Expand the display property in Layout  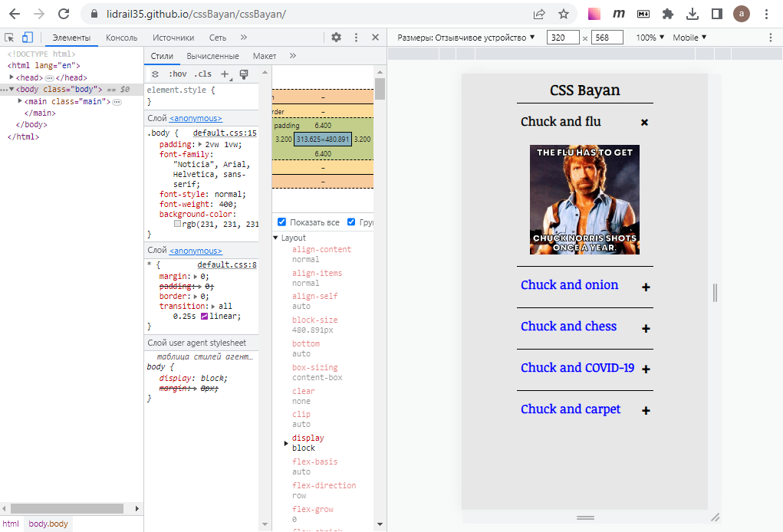[286, 442]
